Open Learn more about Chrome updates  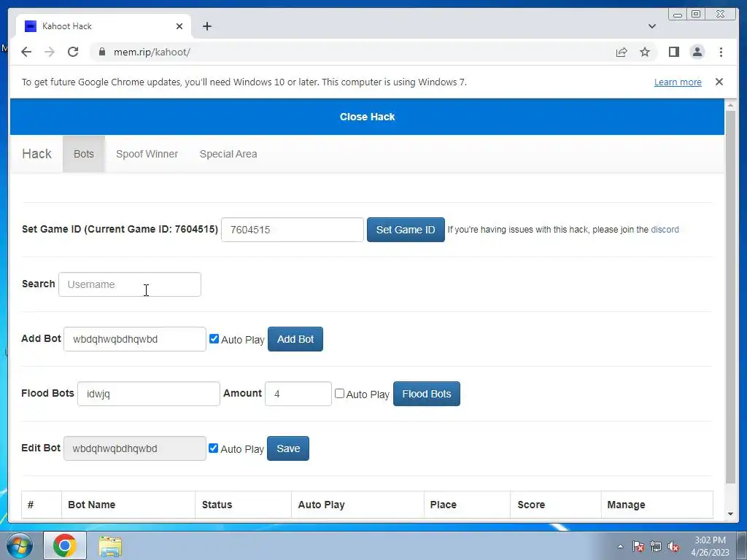pyautogui.click(x=678, y=82)
